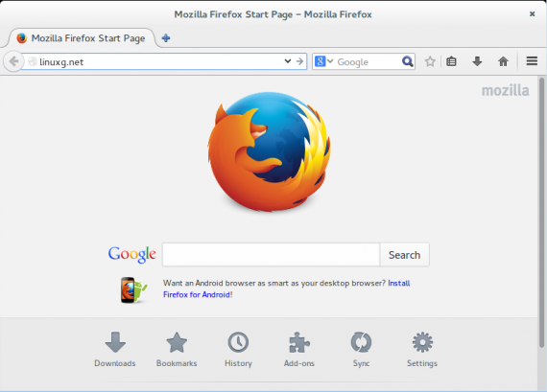
Task: Click the Google logo beside the search box
Action: click(131, 254)
